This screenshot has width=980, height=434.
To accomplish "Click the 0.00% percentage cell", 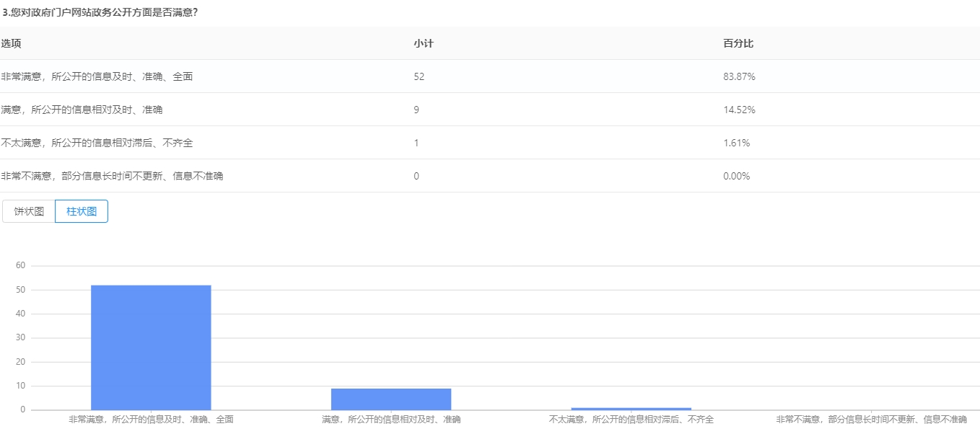I will [x=736, y=176].
